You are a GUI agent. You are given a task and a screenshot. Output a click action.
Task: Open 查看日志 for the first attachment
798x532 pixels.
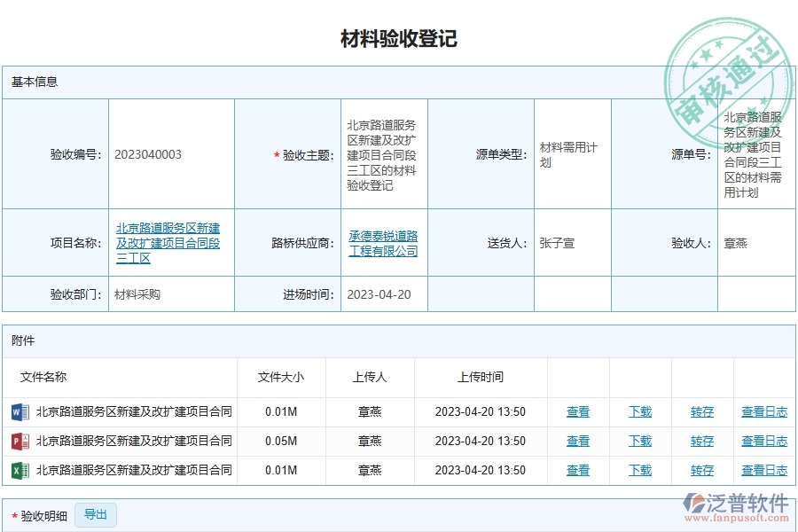[764, 411]
